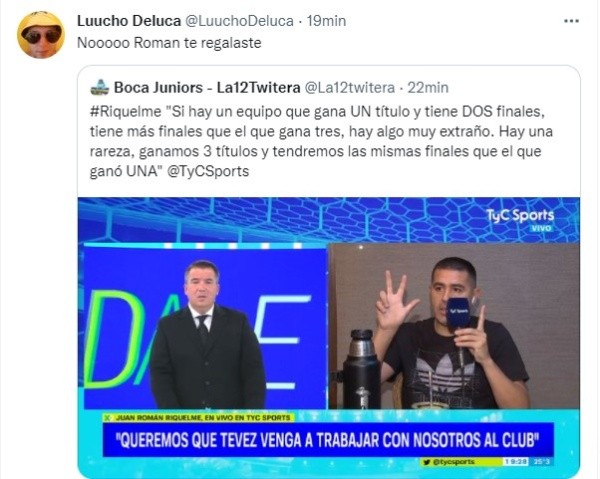
Task: Click the TyC Sports VIVO logo in image
Action: point(520,219)
